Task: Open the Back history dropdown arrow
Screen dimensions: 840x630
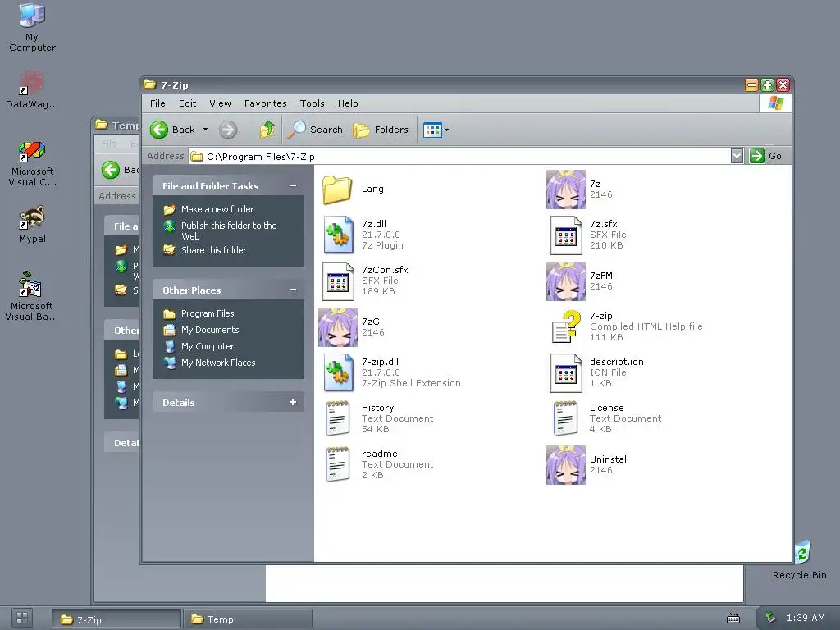Action: 205,130
